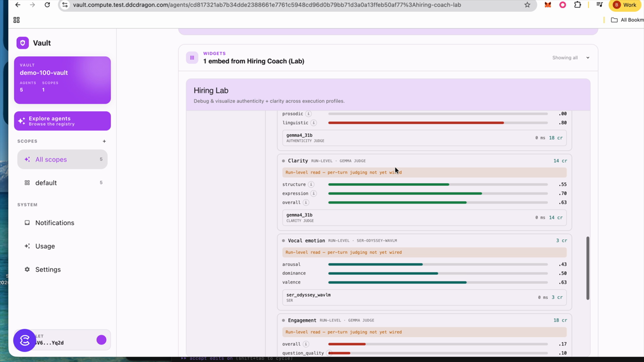The image size is (644, 362).
Task: Open the round chat launcher icon
Action: tap(25, 340)
